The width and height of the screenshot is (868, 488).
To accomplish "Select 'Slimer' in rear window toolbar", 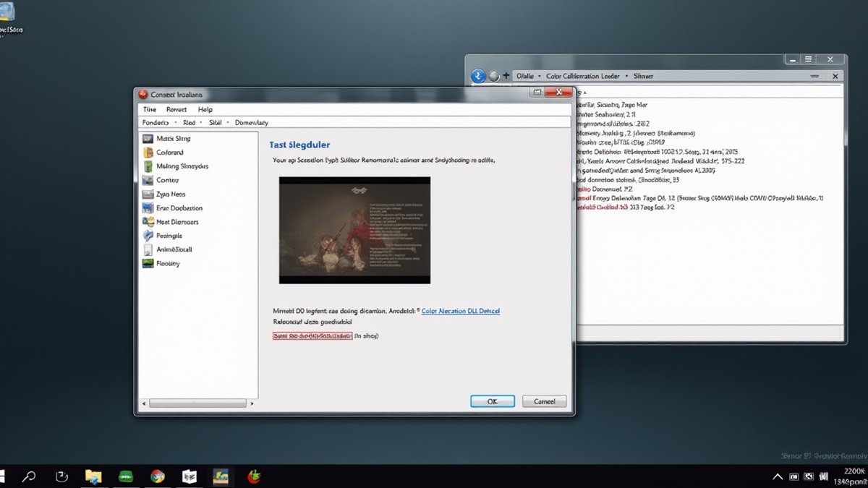I will pos(642,75).
